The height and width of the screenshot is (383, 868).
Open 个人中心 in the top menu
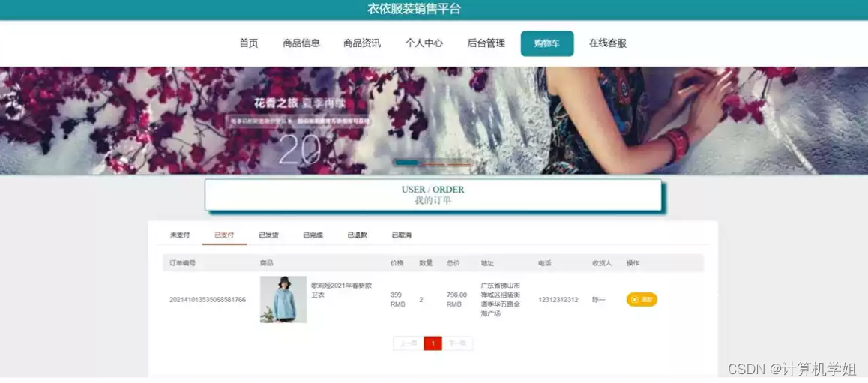point(424,43)
